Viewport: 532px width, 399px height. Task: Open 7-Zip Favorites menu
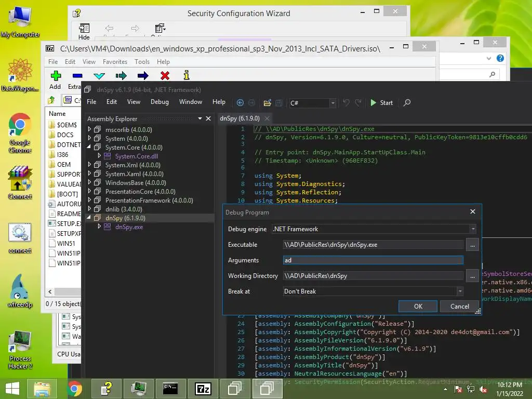click(115, 62)
